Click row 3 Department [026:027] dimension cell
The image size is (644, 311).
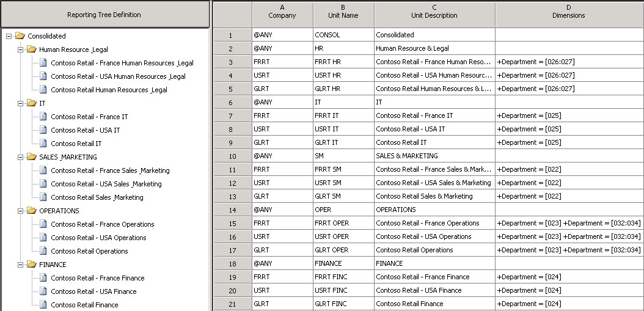tap(569, 62)
